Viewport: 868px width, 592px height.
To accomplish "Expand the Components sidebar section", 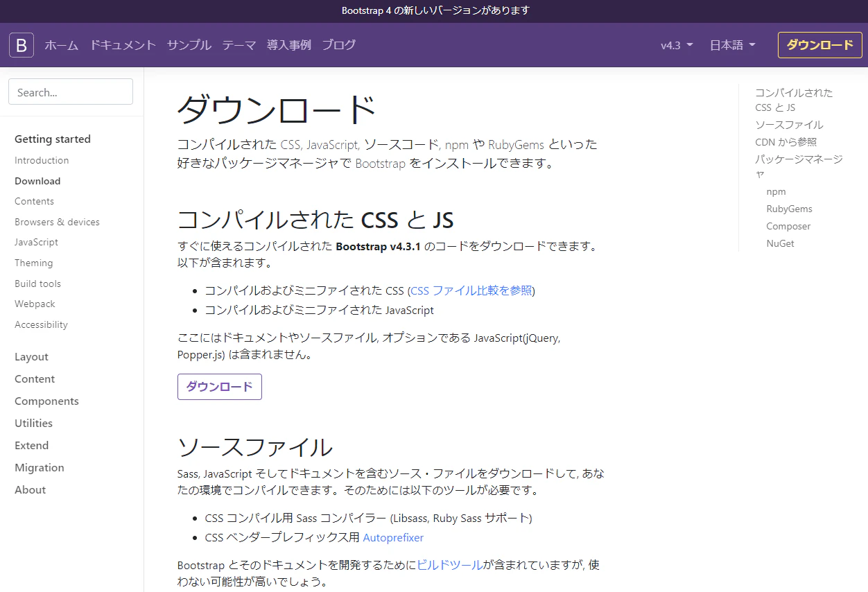I will tap(46, 401).
